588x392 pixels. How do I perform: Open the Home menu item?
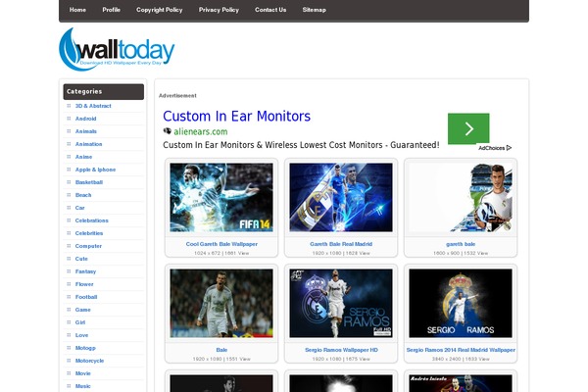[x=77, y=10]
